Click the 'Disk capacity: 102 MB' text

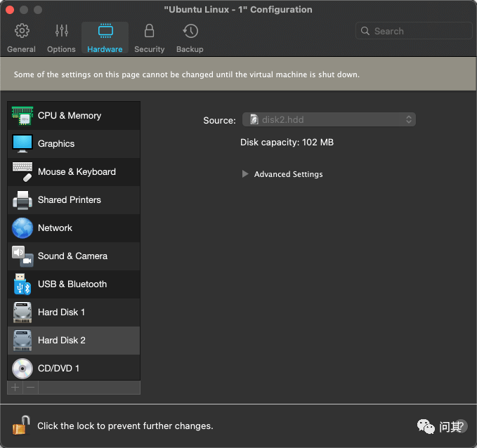[287, 143]
